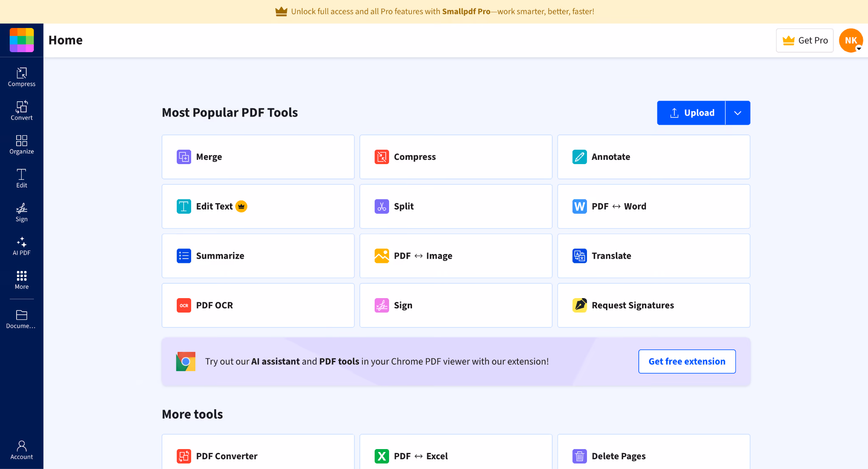Open Sign in the left sidebar
This screenshot has height=469, width=868.
(x=22, y=212)
